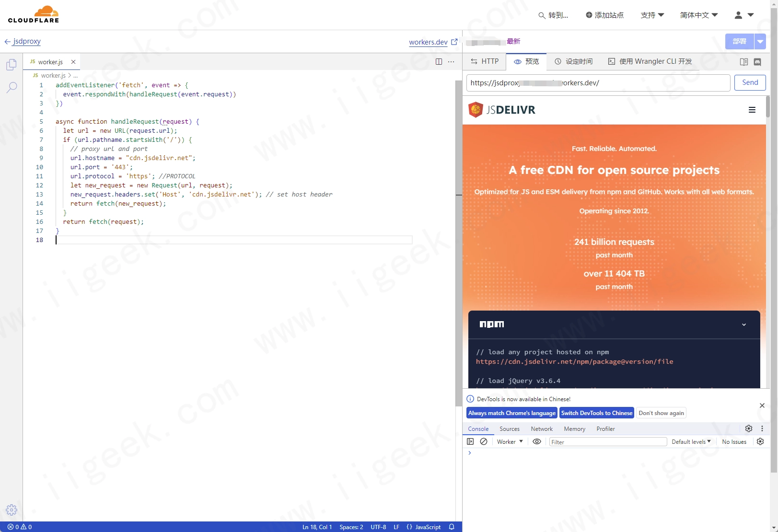Click the preview URL input field
The height and width of the screenshot is (532, 778).
[598, 83]
